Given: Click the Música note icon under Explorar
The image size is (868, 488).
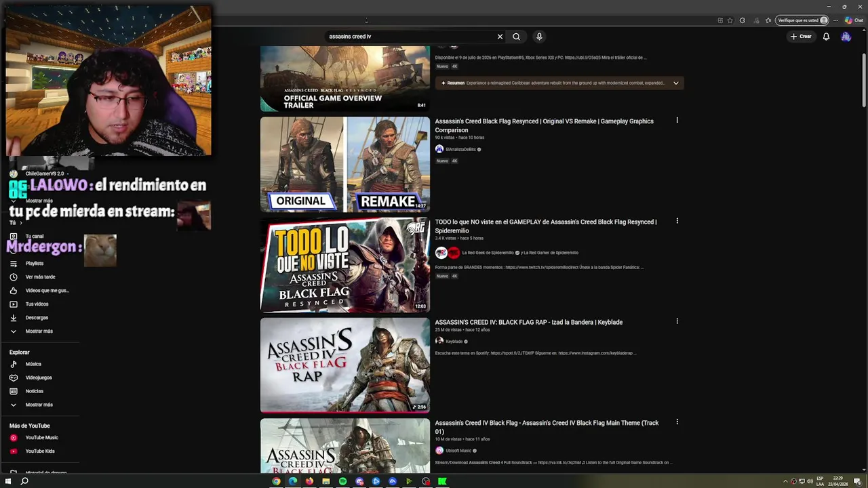Looking at the screenshot, I should tap(13, 364).
